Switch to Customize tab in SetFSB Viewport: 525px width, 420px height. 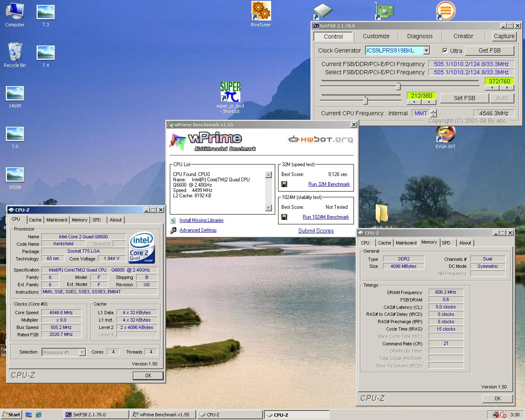point(376,36)
